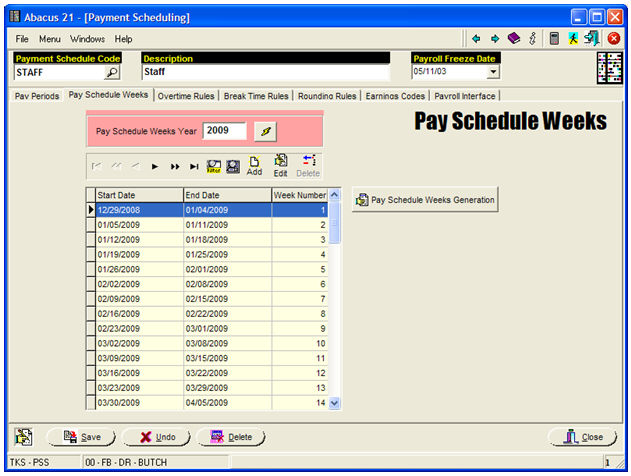Viewport: 631px width, 476px height.
Task: Go to next record navigation arrow
Action: [x=155, y=166]
